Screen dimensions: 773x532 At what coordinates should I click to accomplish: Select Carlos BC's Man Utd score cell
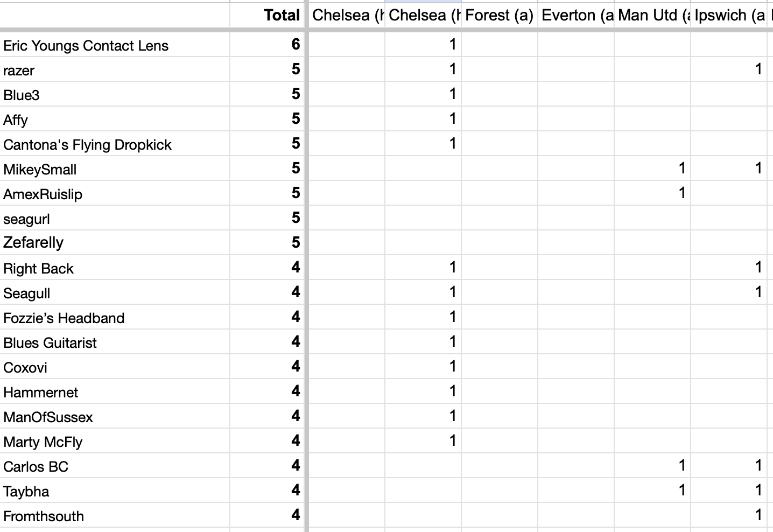tap(652, 466)
